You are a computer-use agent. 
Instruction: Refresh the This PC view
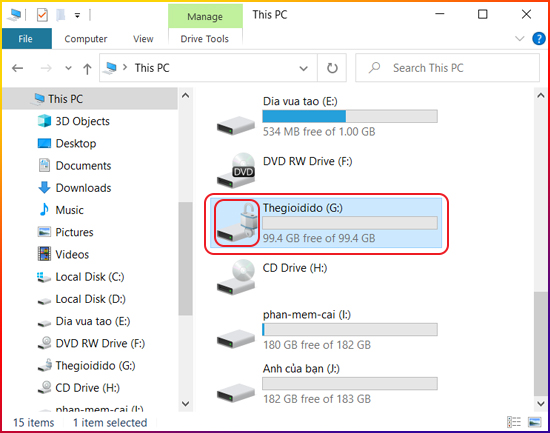point(332,68)
